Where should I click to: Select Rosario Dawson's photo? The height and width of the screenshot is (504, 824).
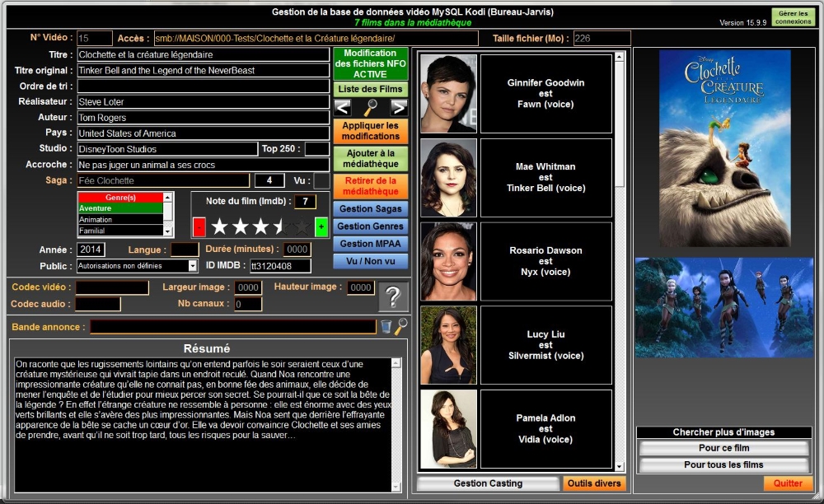click(x=448, y=261)
